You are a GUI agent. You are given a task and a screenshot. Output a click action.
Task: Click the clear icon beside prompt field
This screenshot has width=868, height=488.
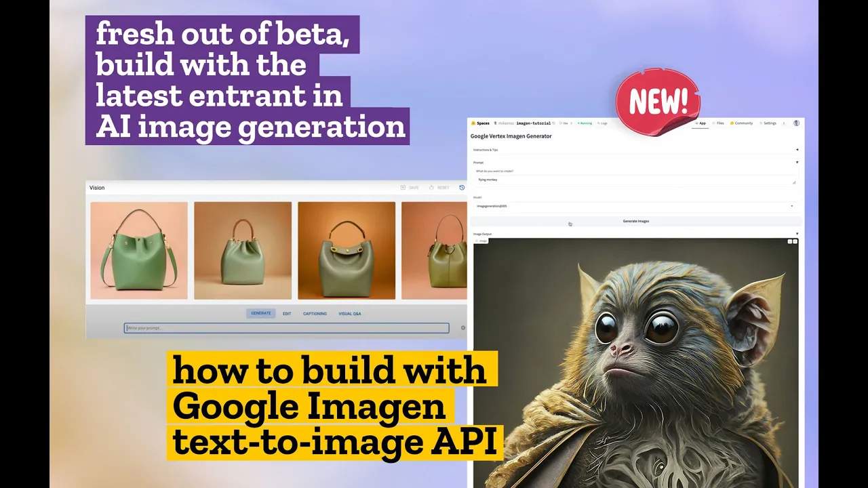click(x=463, y=328)
